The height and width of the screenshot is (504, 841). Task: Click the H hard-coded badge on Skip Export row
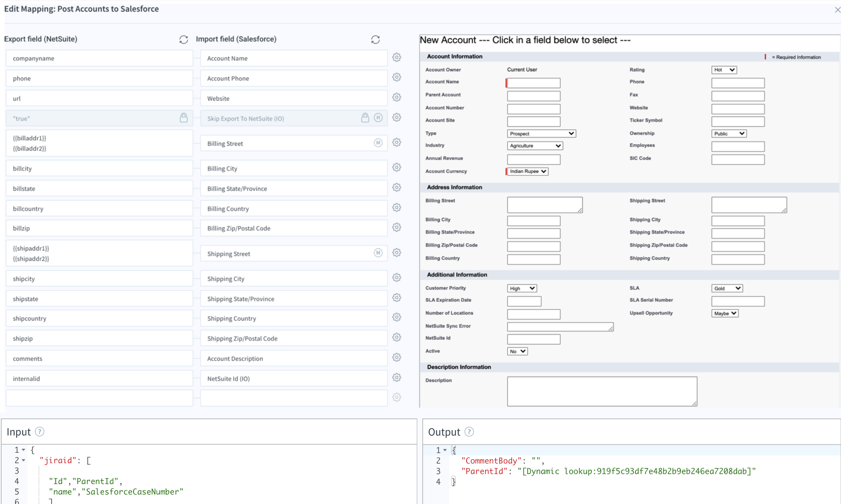coord(378,118)
